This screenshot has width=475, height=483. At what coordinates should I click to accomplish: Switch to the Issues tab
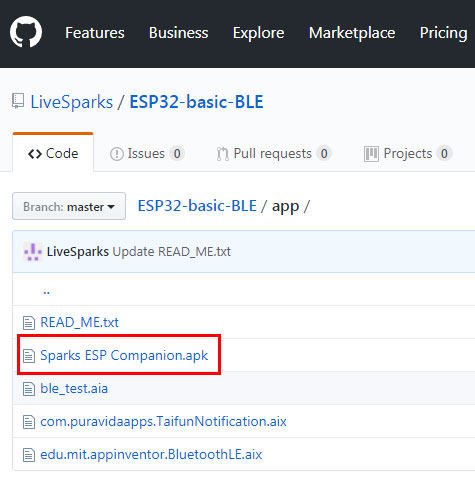[x=147, y=154]
